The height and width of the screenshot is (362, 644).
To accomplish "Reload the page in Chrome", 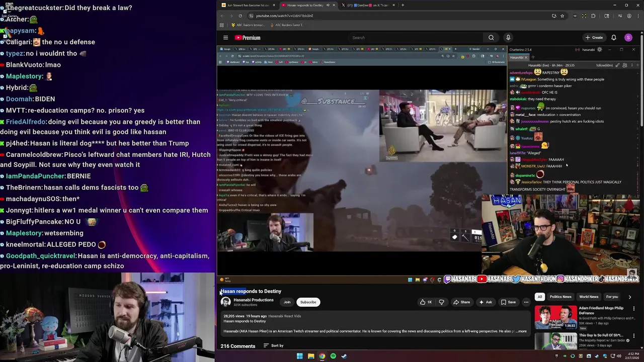I will click(x=240, y=16).
